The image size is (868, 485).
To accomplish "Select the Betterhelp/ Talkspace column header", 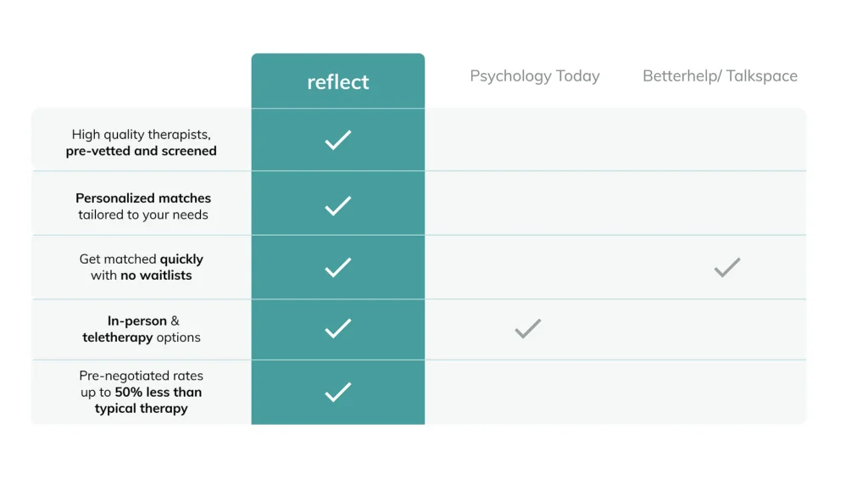I will 720,76.
